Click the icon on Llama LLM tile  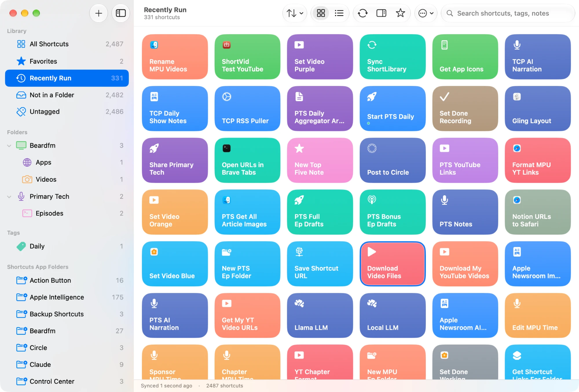coord(299,303)
